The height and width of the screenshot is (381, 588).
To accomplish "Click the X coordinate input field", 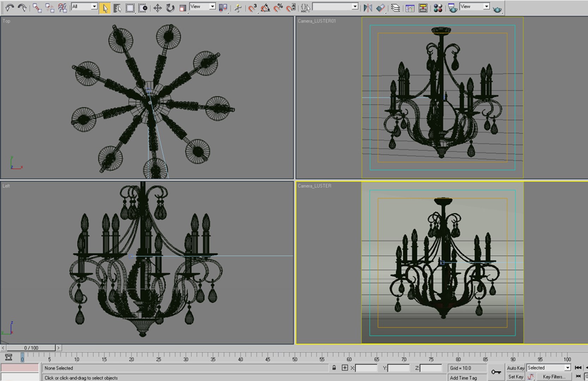I will tap(366, 368).
